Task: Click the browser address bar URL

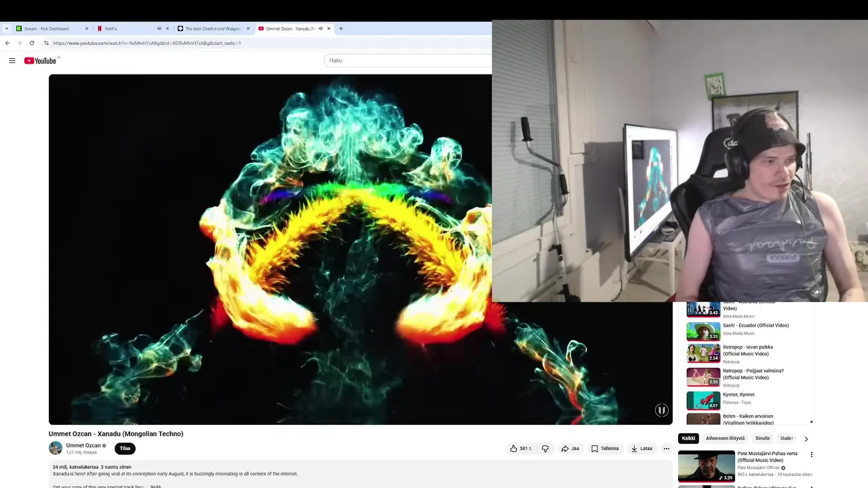Action: (147, 43)
